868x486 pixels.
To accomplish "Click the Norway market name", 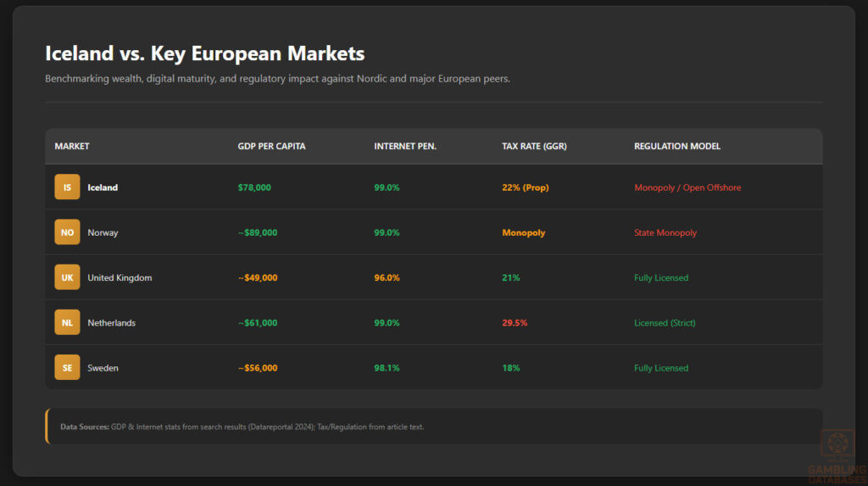I will click(103, 232).
